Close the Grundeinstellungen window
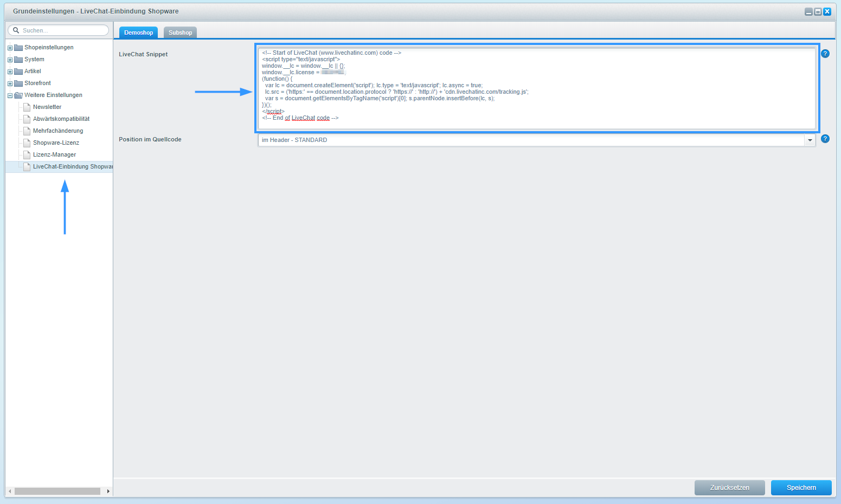Viewport: 841px width, 504px height. [x=827, y=11]
